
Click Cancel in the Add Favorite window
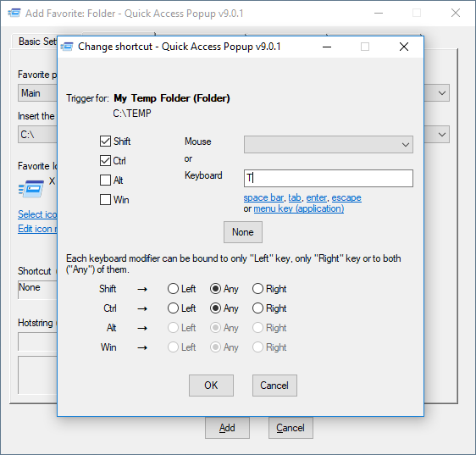pyautogui.click(x=291, y=428)
